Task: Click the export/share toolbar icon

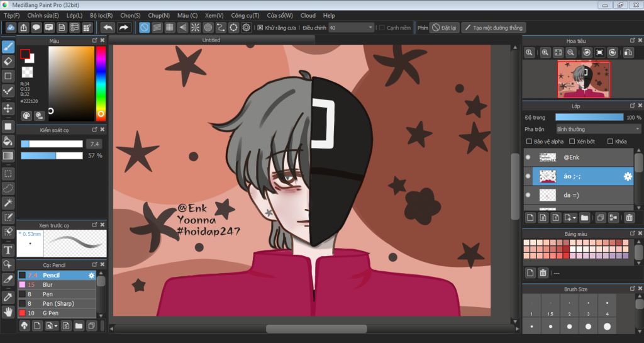Action: pos(23,28)
